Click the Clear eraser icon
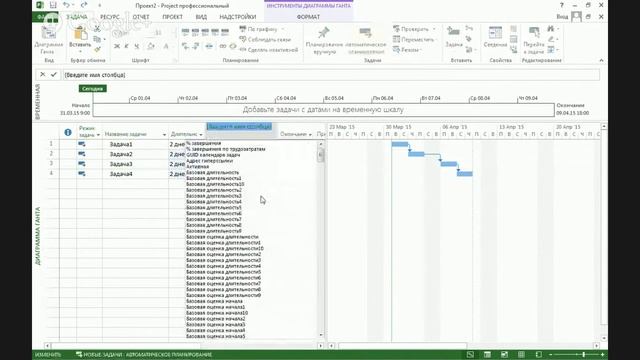The image size is (640, 360). 551,39
